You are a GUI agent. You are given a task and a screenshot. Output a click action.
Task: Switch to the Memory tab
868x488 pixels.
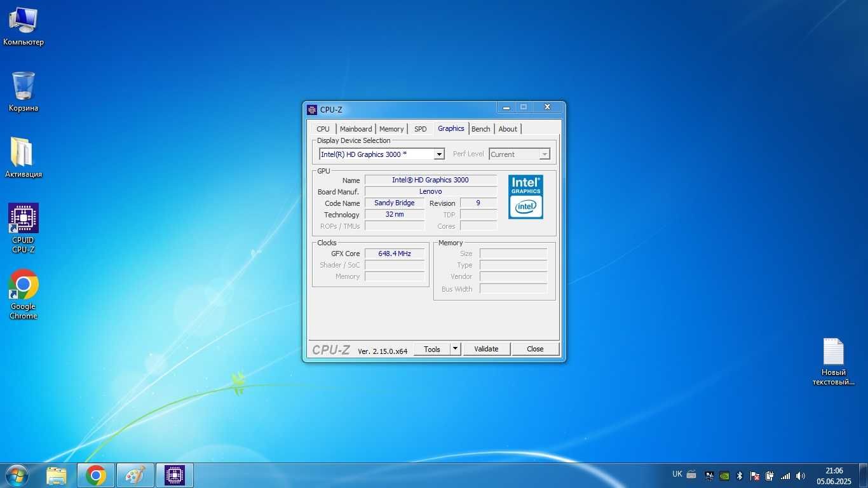391,129
